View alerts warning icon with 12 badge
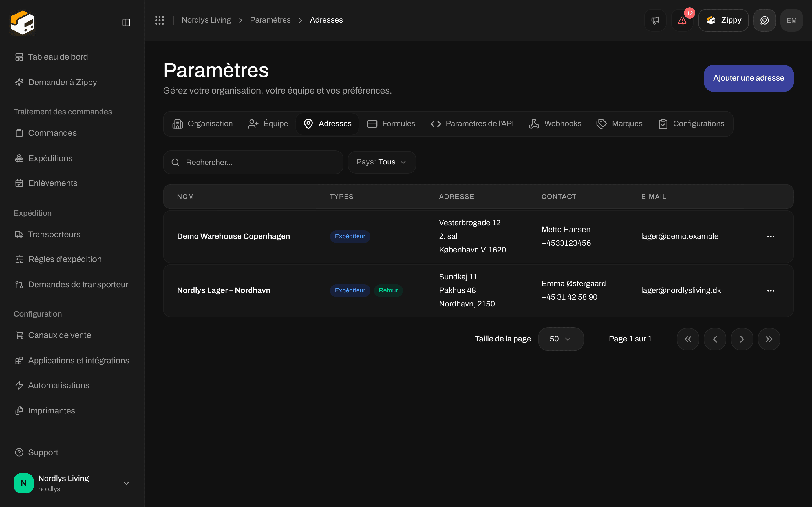The image size is (812, 507). coord(682,20)
